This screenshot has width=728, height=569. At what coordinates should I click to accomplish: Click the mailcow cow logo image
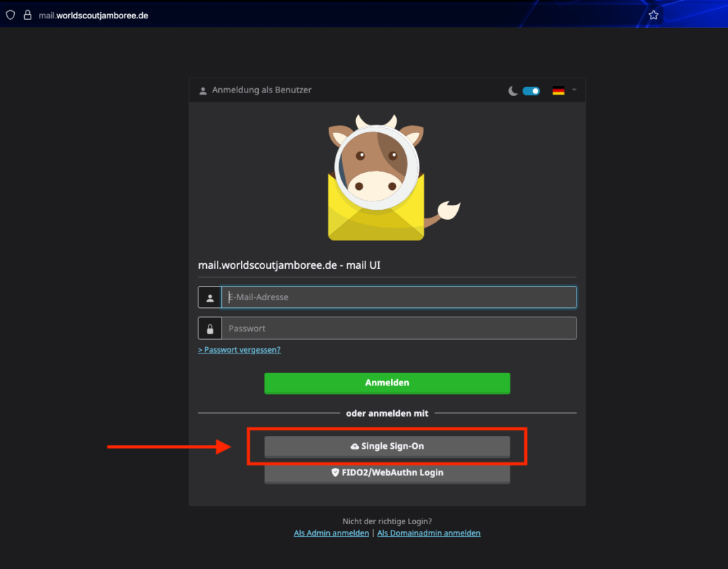[387, 178]
